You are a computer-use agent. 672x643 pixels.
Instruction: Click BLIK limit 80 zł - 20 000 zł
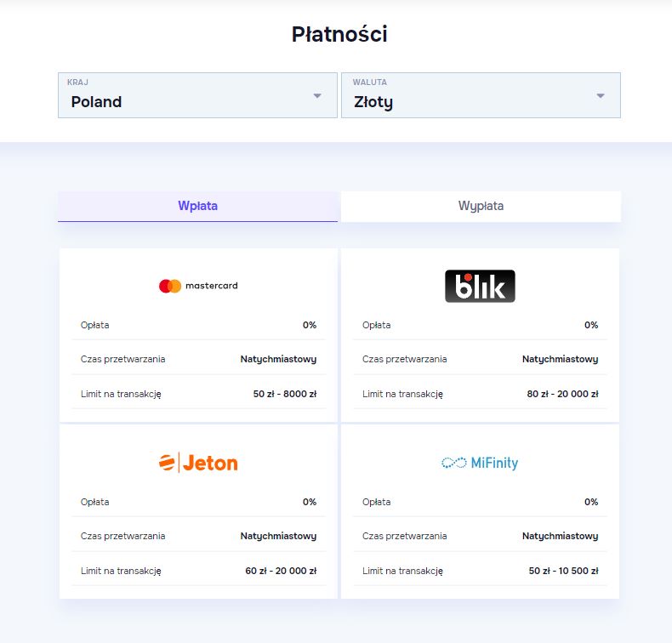(x=562, y=394)
